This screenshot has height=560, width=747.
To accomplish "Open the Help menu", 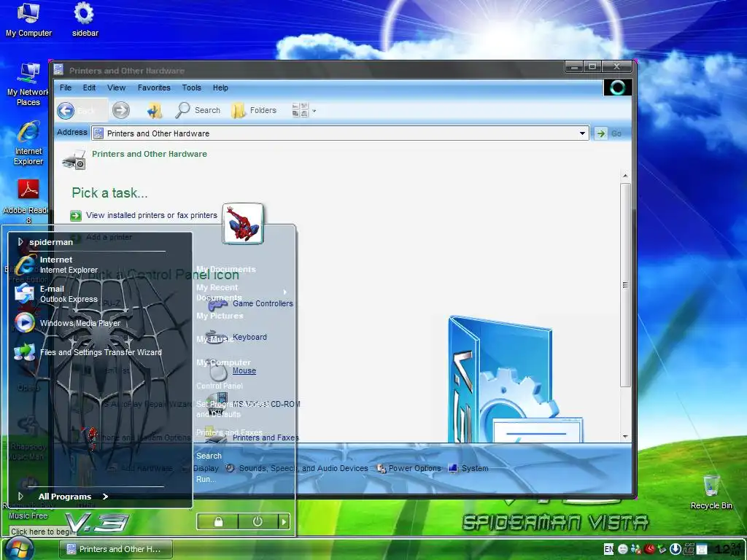I will point(220,87).
